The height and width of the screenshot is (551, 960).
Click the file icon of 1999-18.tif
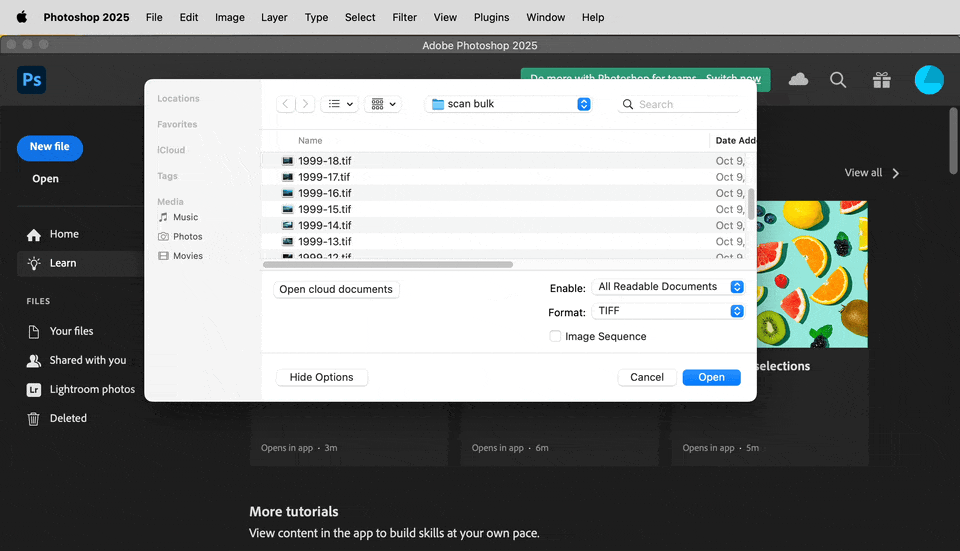pos(287,161)
